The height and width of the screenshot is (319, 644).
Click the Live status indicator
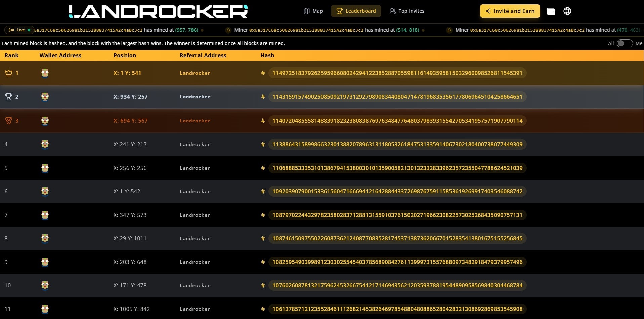tap(19, 30)
